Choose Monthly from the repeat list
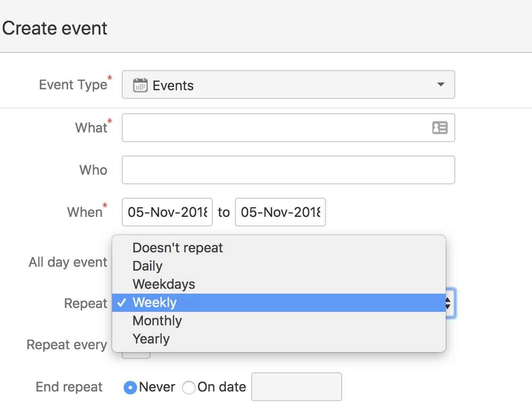532x404 pixels. 157,321
